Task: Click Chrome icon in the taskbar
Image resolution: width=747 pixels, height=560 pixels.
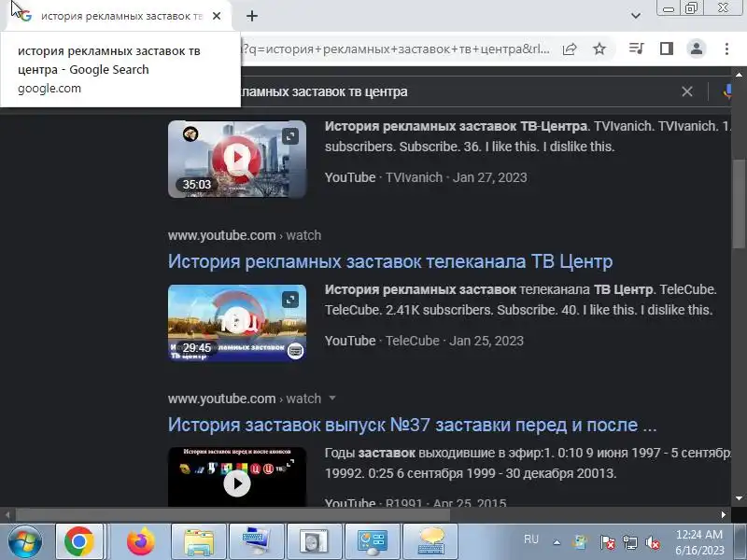Action: point(79,541)
